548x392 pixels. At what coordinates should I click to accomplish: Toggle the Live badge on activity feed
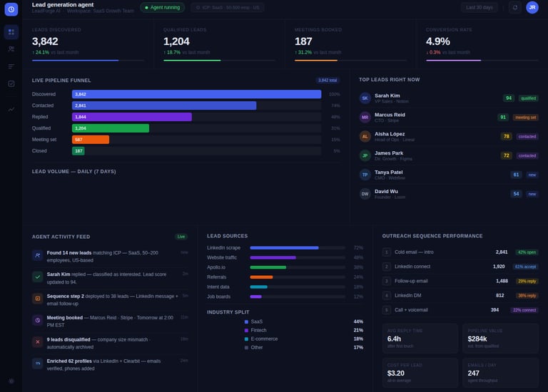tap(181, 237)
